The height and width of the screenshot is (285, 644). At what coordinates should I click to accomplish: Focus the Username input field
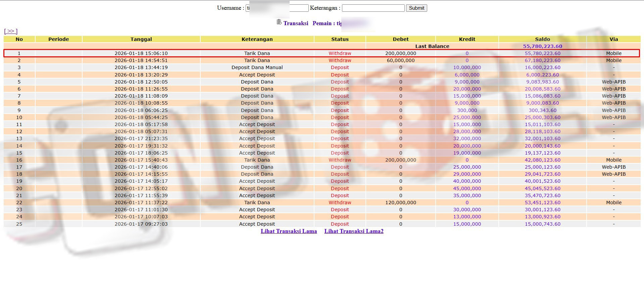click(x=277, y=8)
